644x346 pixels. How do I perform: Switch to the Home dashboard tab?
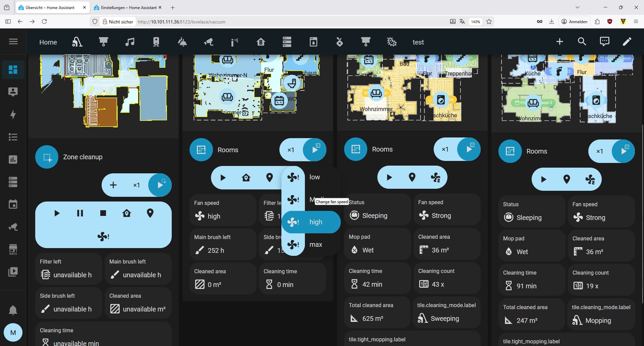click(x=48, y=42)
